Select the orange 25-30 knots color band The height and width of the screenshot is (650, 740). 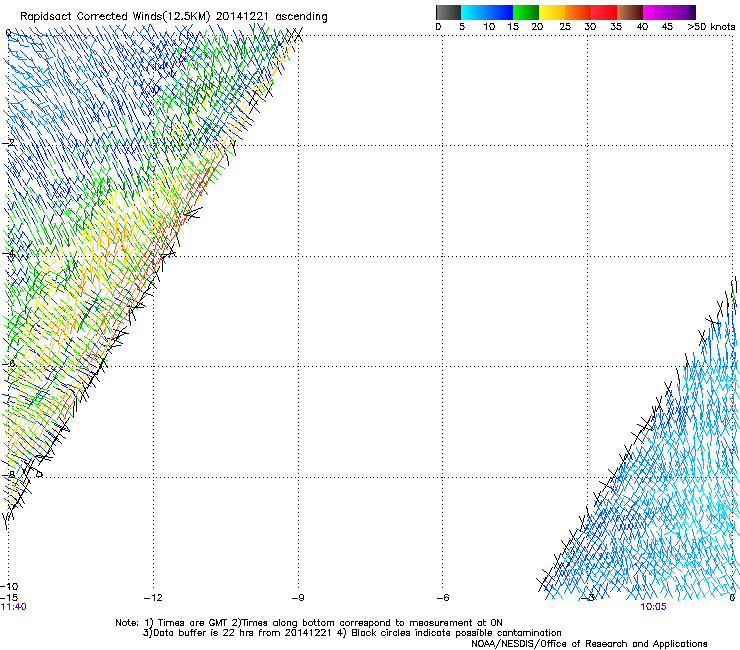(578, 12)
